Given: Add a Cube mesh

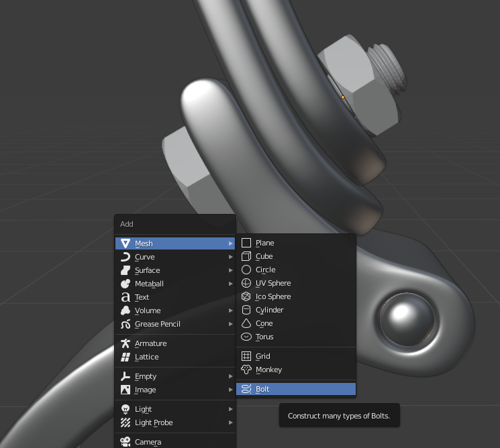Looking at the screenshot, I should [296, 256].
